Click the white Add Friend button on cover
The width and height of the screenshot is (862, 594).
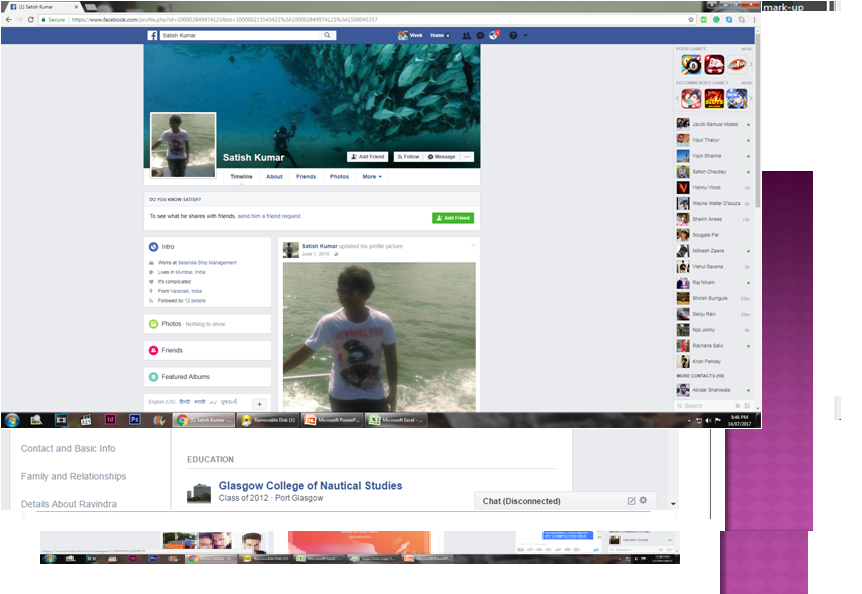coord(367,157)
